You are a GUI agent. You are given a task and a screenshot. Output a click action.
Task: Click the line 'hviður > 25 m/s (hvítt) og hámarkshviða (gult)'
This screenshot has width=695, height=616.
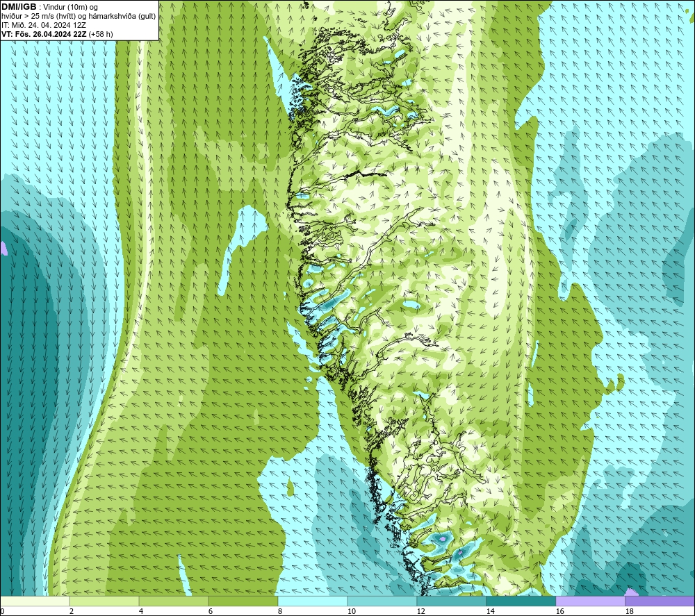coord(79,16)
